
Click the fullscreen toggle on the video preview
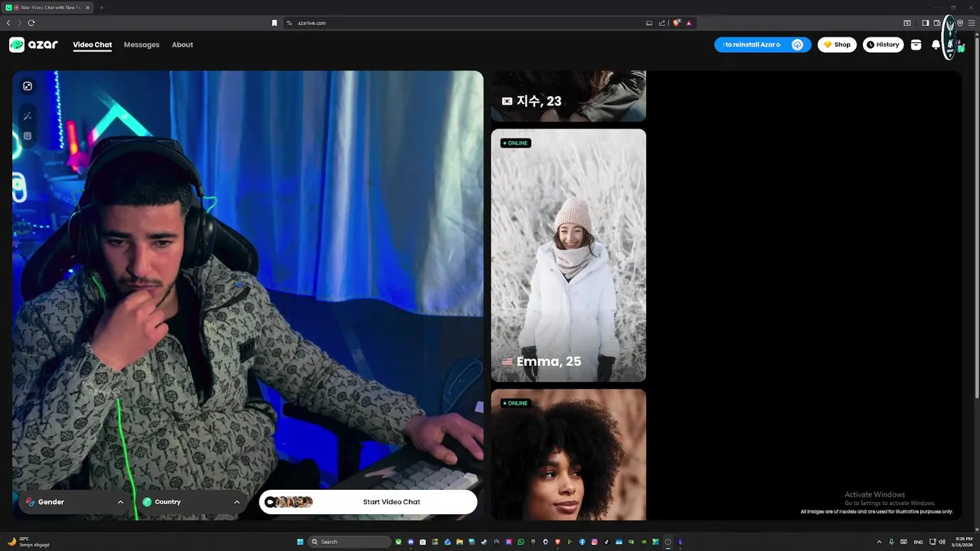tap(28, 86)
